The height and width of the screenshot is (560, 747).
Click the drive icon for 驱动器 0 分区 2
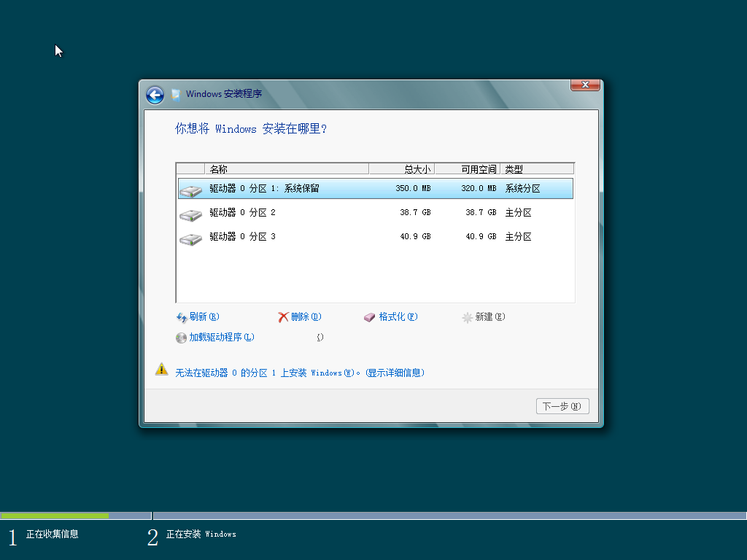(x=190, y=215)
